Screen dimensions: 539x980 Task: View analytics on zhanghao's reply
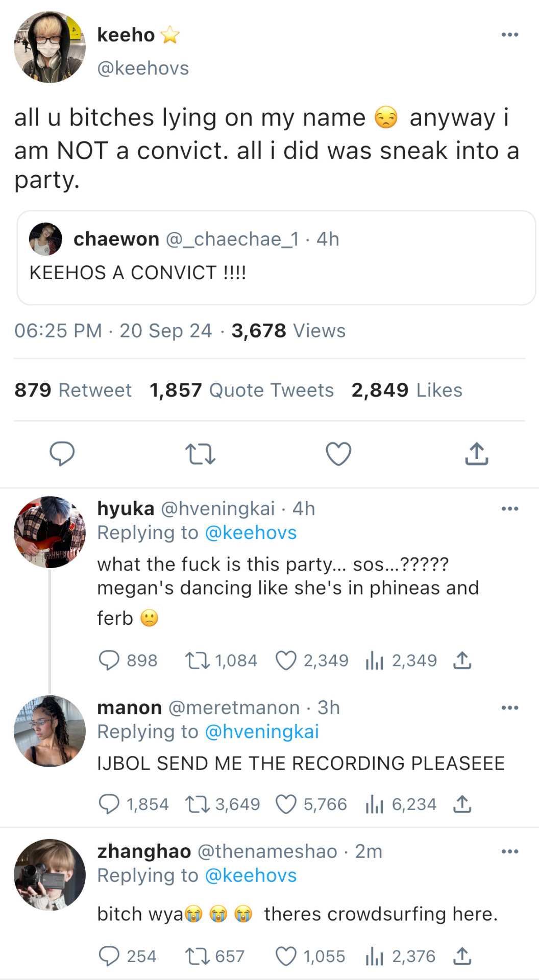click(x=374, y=956)
